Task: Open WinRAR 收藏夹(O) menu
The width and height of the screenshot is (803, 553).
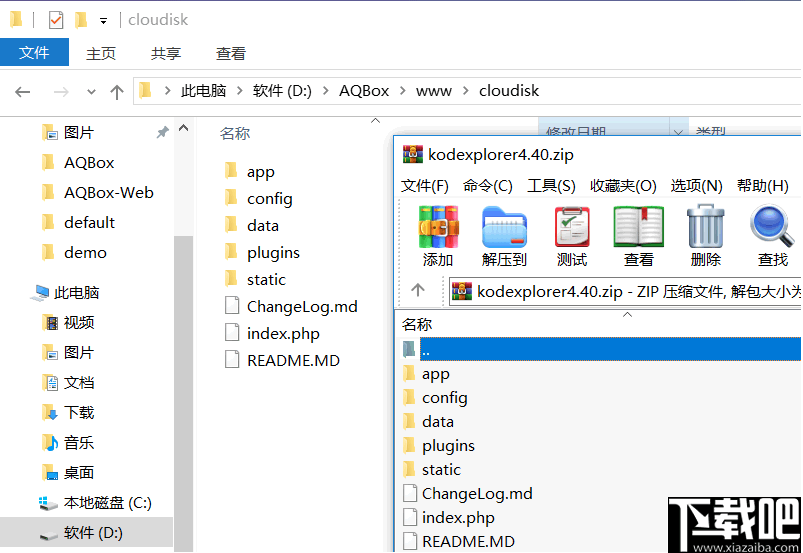Action: (x=623, y=185)
